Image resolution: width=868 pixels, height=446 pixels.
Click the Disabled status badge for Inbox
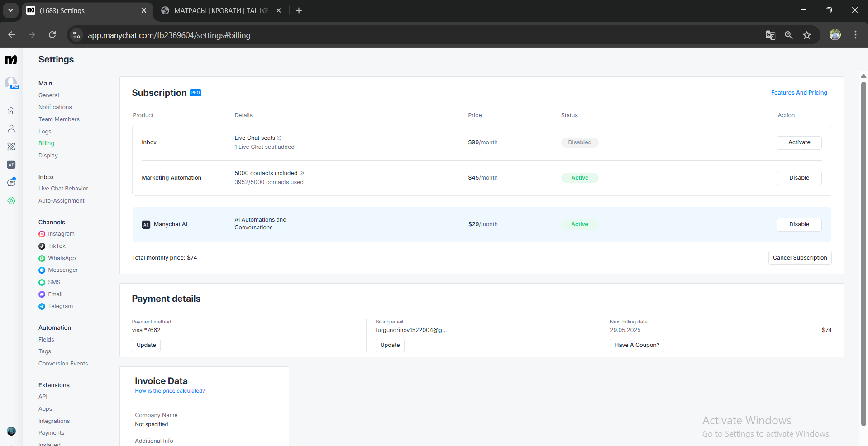(580, 142)
